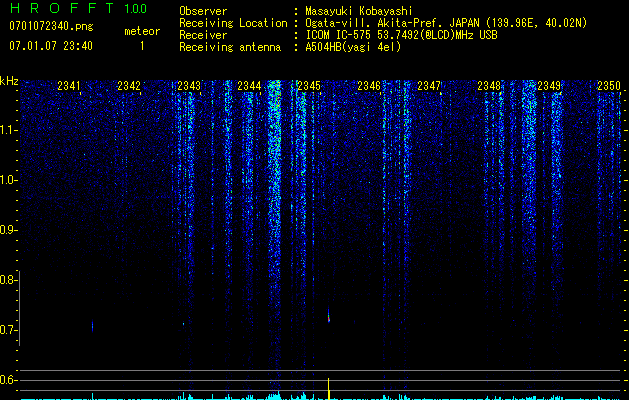629x400 pixels.
Task: Click the 2344 time marker
Action: [249, 86]
